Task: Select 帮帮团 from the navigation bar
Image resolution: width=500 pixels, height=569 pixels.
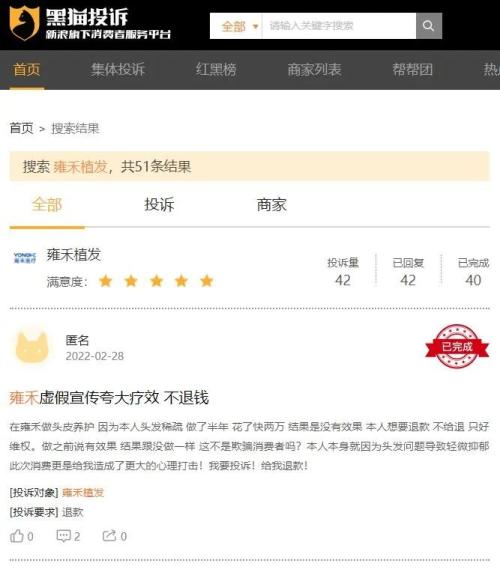Action: pyautogui.click(x=413, y=69)
